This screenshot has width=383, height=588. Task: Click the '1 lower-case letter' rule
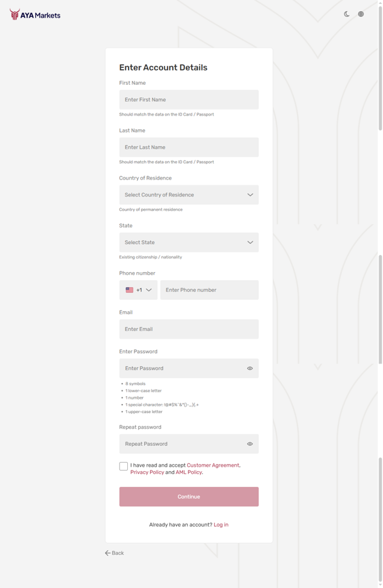pos(144,391)
